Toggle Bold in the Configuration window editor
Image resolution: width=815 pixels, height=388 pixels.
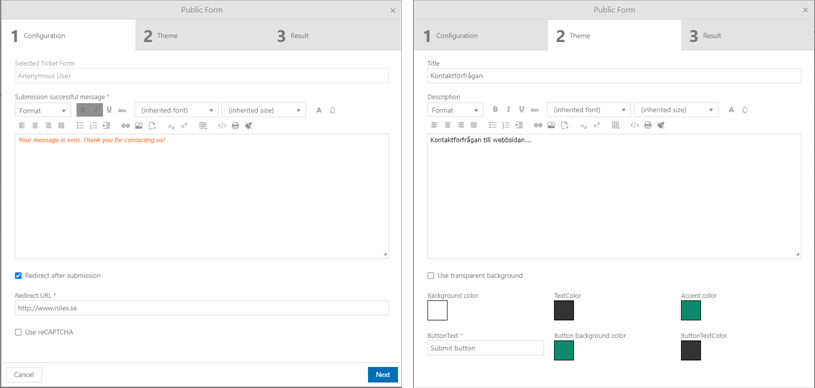(83, 110)
